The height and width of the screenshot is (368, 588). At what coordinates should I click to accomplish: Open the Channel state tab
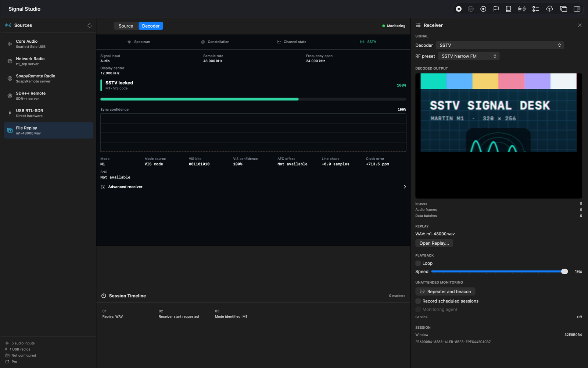[291, 42]
